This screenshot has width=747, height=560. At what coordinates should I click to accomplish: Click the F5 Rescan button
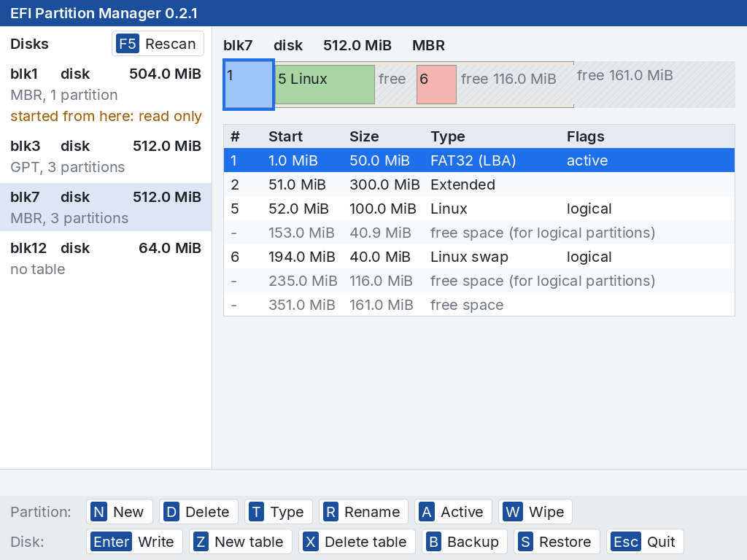(x=158, y=44)
